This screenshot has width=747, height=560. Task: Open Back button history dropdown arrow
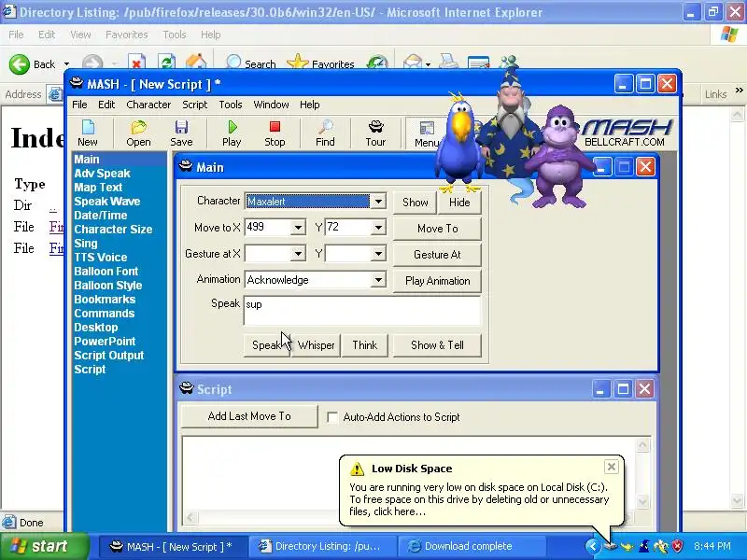click(x=66, y=63)
